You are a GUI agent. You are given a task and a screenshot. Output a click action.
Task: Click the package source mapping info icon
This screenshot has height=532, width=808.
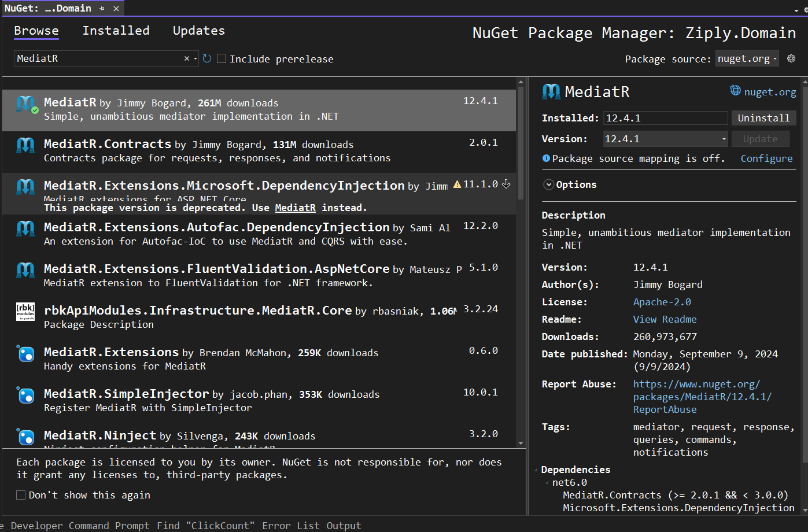[546, 158]
